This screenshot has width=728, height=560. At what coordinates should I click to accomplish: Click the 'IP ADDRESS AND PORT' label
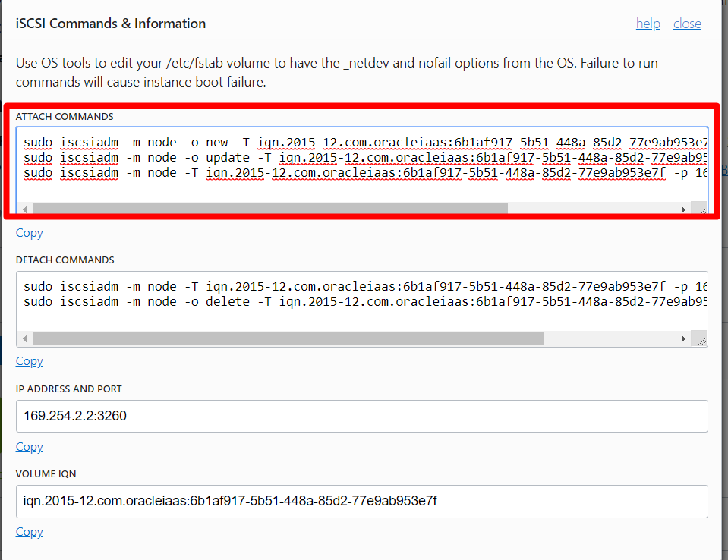[x=69, y=389]
